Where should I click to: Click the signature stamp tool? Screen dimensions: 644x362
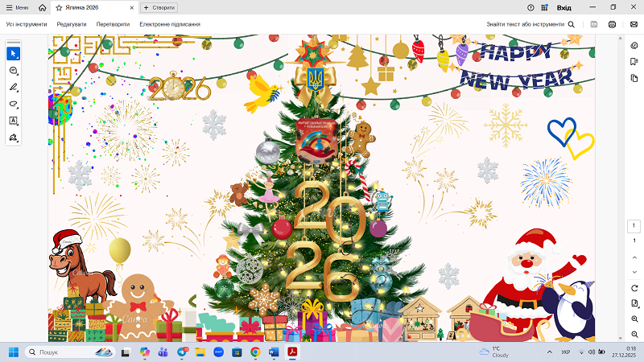(x=13, y=138)
